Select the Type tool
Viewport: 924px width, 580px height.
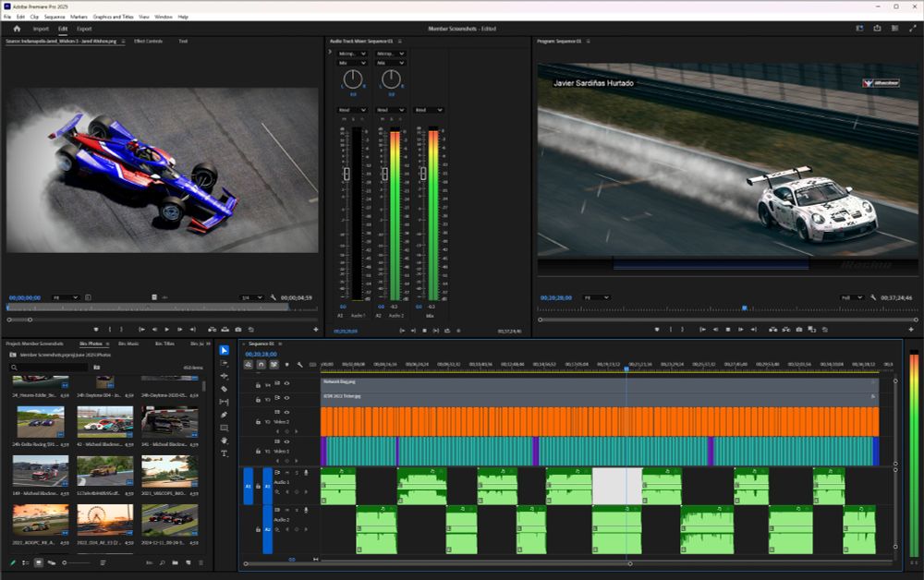[x=224, y=453]
